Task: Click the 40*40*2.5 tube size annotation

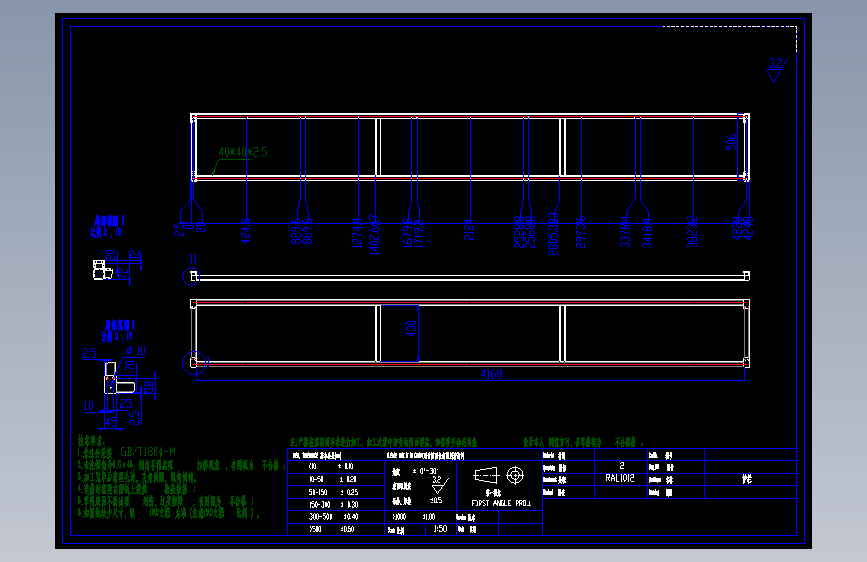Action: click(x=243, y=152)
